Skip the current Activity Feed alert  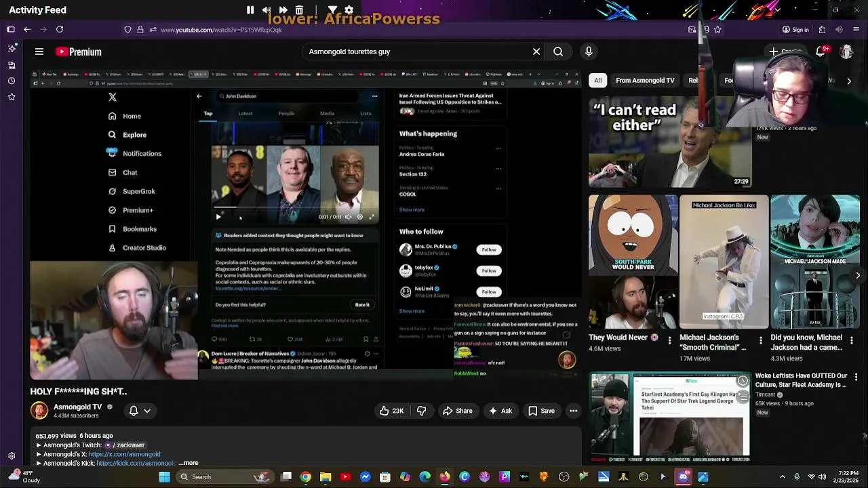pos(283,10)
